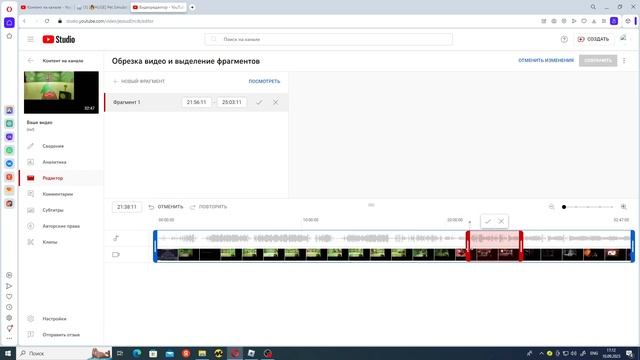
Task: Click the timeline zoom out icon
Action: click(x=551, y=207)
